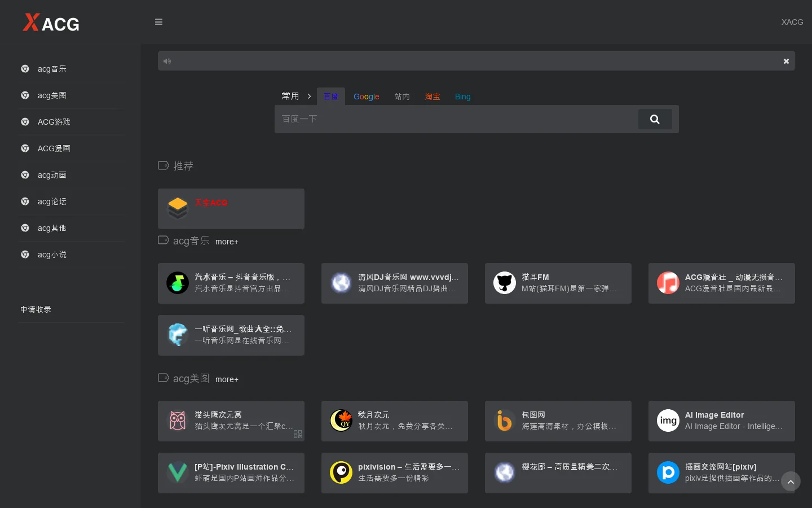Click the acg音乐 sidebar icon
812x508 pixels.
point(25,69)
